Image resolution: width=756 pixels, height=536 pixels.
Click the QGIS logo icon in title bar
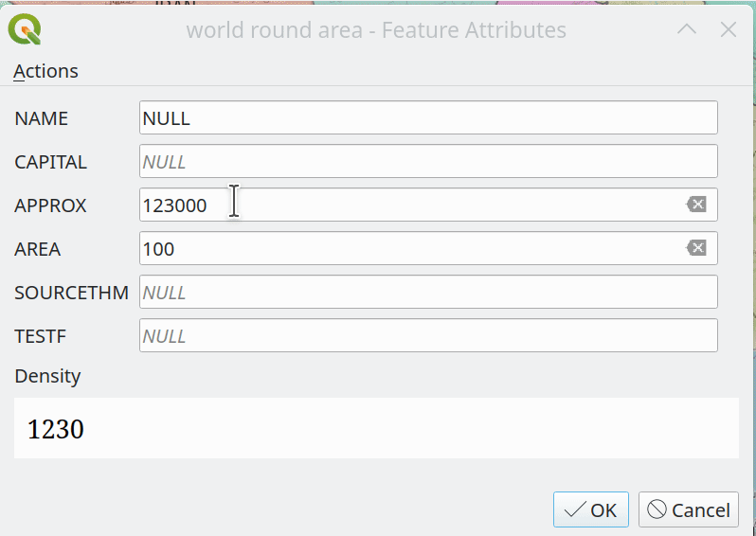click(25, 29)
